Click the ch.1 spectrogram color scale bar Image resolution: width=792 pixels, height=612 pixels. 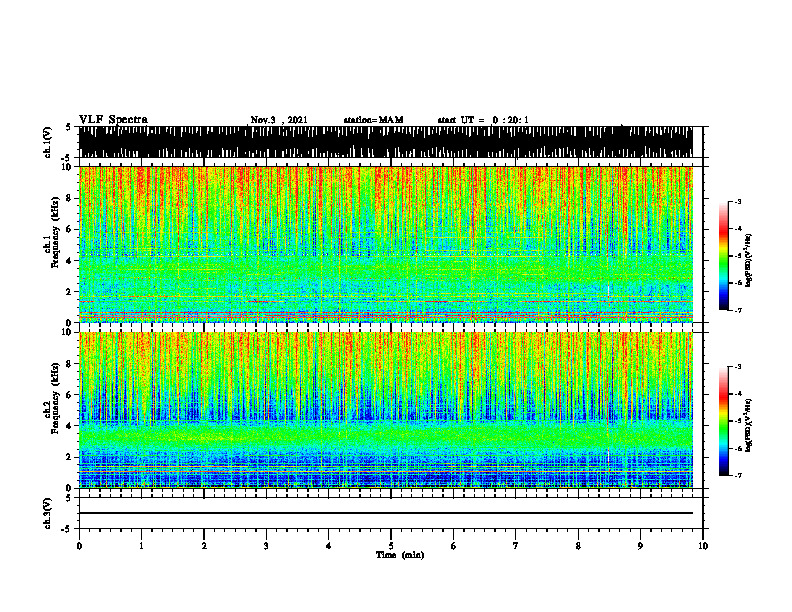(x=724, y=256)
